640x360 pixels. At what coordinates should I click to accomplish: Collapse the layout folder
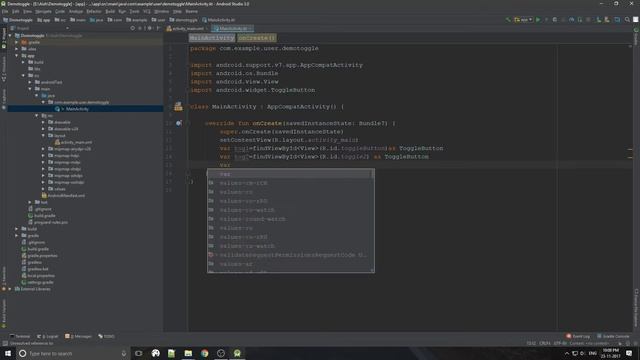pyautogui.click(x=43, y=136)
